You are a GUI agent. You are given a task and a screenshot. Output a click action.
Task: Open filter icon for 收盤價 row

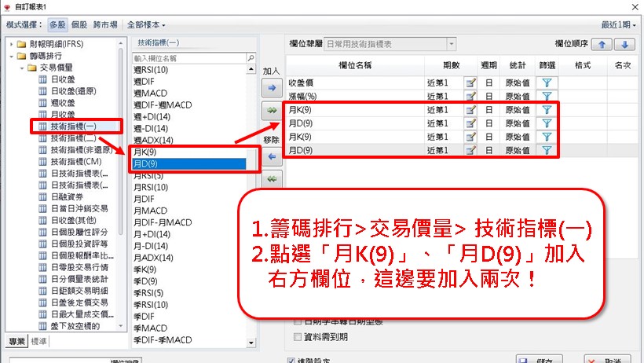click(547, 82)
